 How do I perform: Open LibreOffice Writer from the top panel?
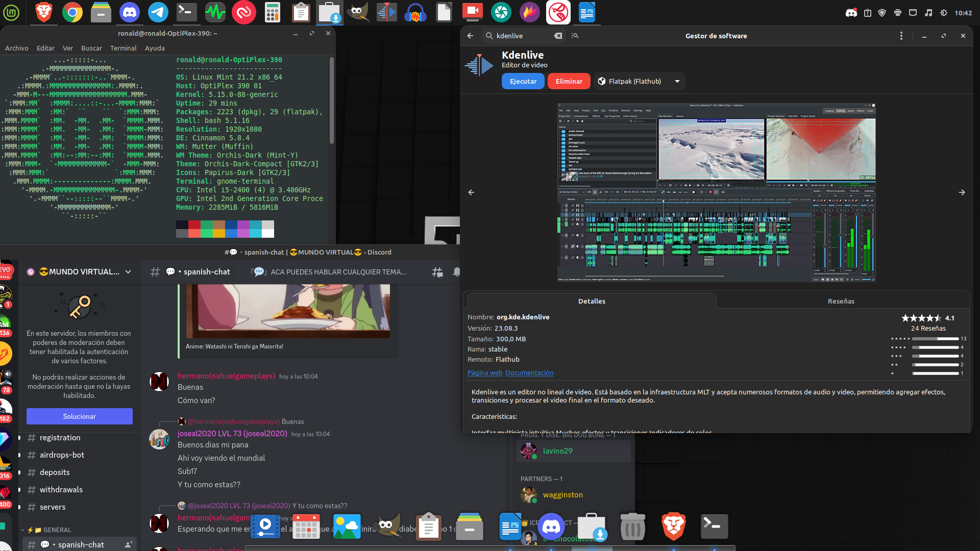pos(587,12)
